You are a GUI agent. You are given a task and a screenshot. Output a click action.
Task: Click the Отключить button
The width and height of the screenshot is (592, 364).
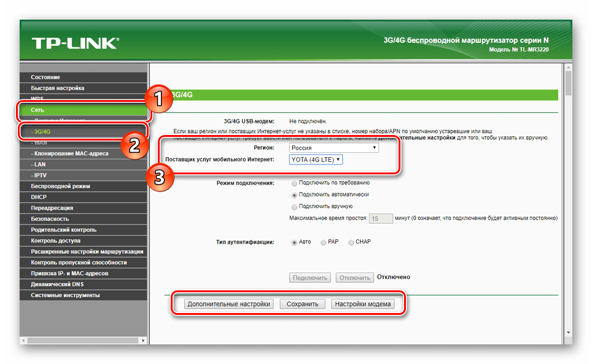coord(354,277)
